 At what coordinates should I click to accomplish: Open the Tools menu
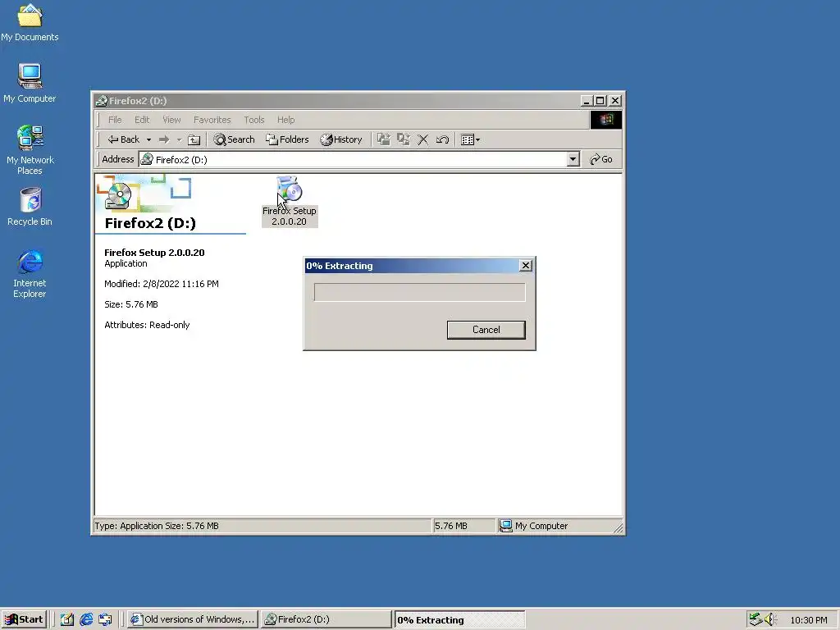click(x=254, y=120)
